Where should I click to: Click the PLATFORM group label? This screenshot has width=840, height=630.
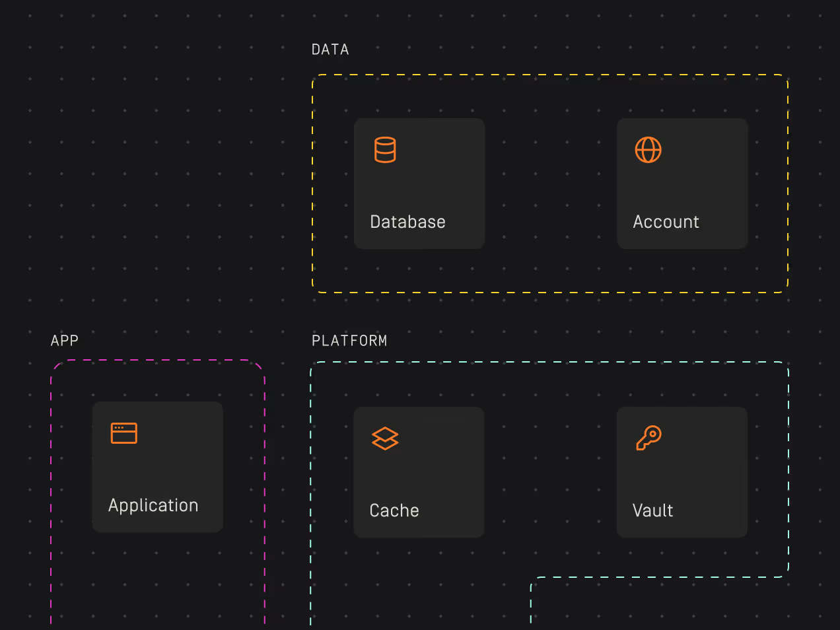click(350, 340)
